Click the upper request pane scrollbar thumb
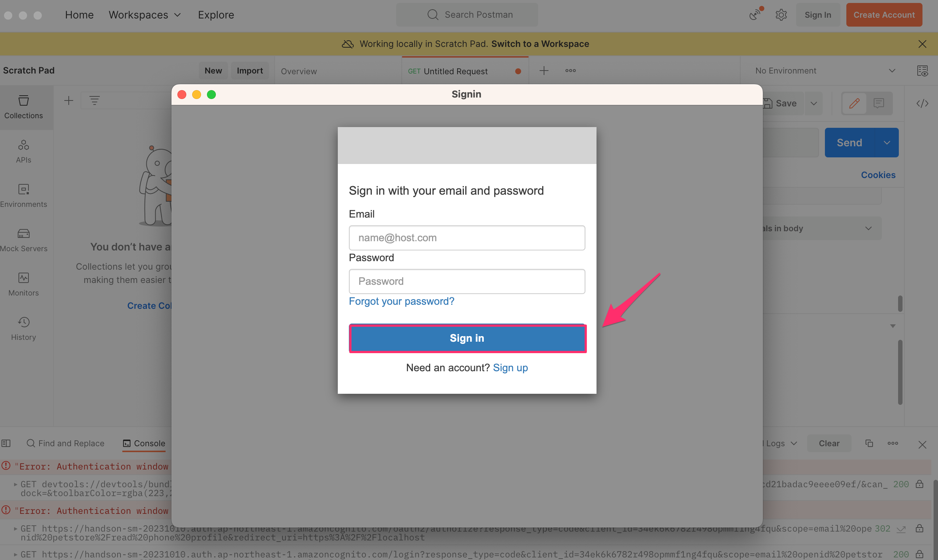This screenshot has height=560, width=938. 900,303
